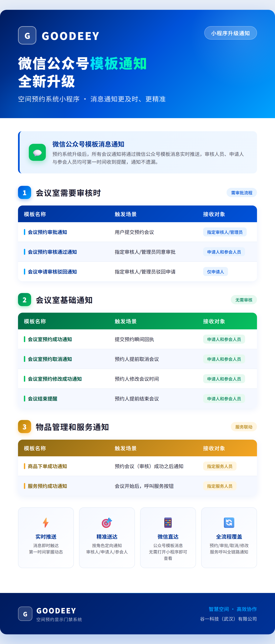Click the 微信直达 card title
Viewport: 275px width, 644px height.
coord(168,537)
